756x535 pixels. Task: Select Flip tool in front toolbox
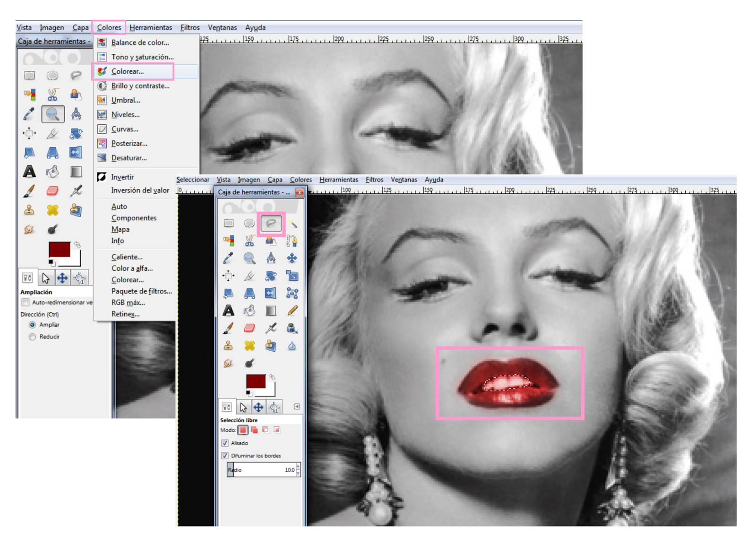(271, 293)
